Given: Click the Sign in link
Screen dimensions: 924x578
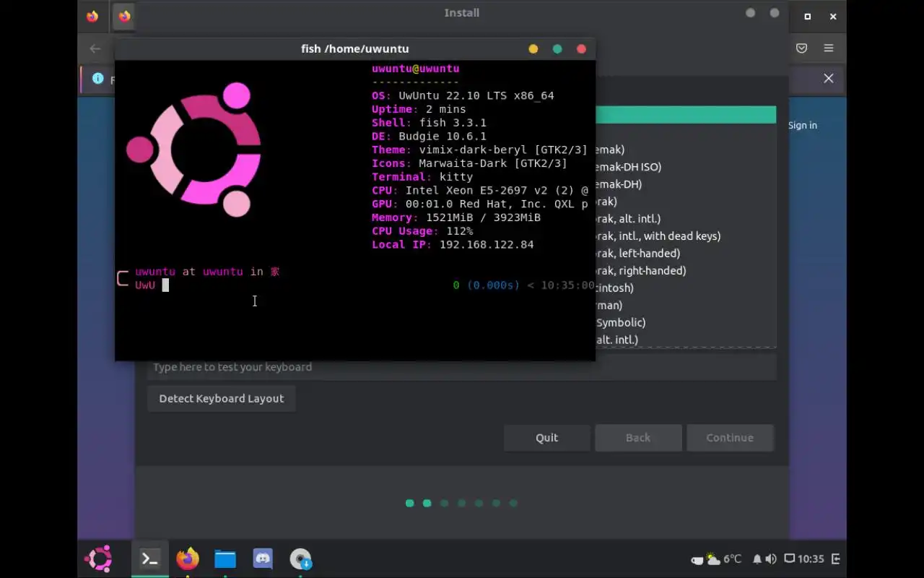Looking at the screenshot, I should coord(803,125).
